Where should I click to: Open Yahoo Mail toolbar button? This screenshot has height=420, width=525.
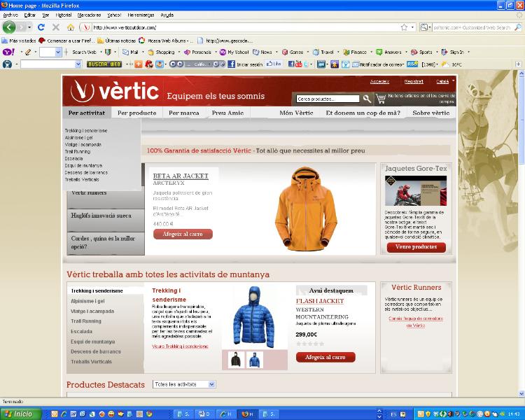point(131,52)
